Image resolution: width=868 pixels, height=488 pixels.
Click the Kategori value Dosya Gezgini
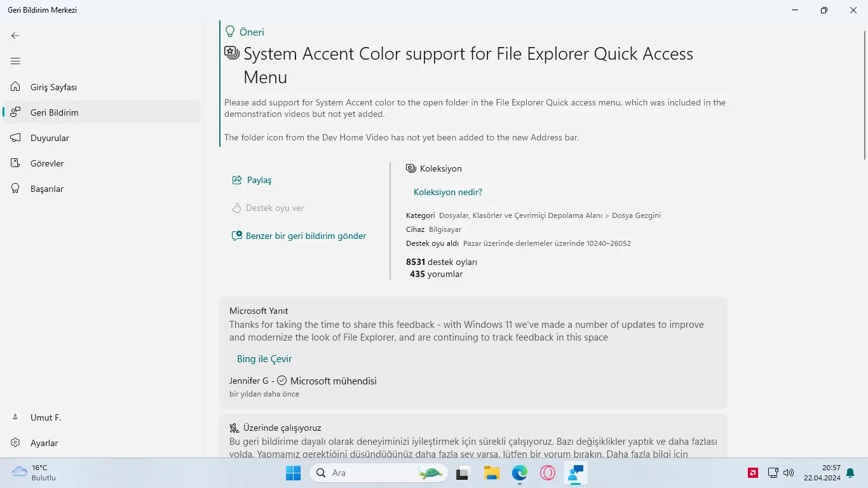click(636, 215)
